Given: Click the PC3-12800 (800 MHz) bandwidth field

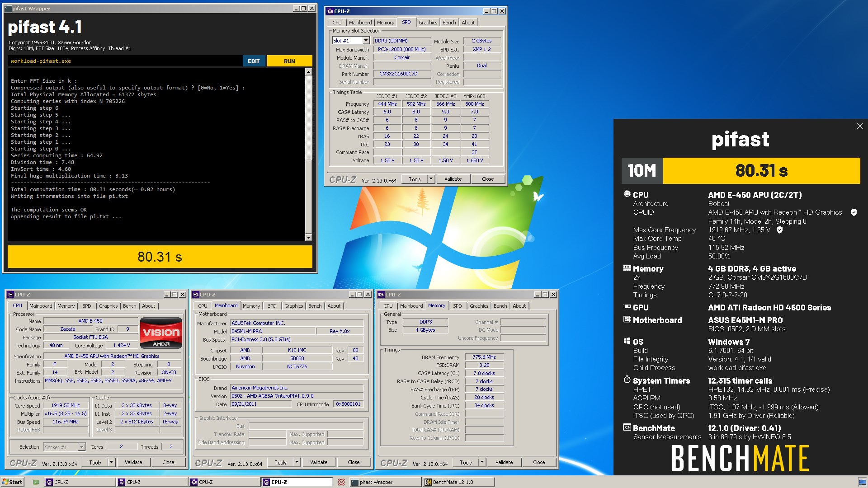Looking at the screenshot, I should click(401, 49).
